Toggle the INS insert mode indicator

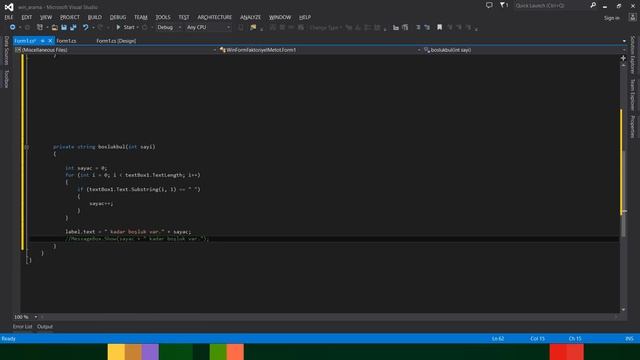click(629, 338)
